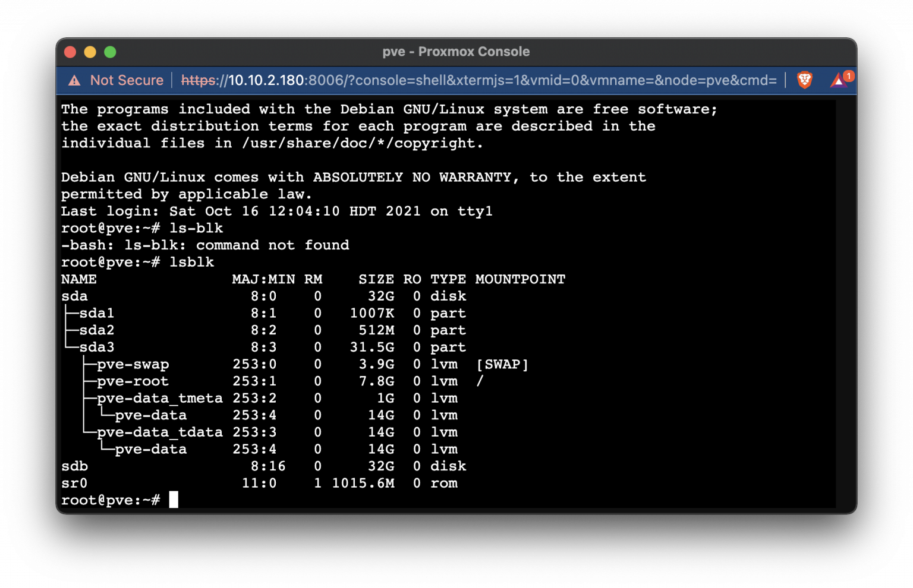Click the crossed-out https in the address bar
This screenshot has height=588, width=913.
pos(197,80)
